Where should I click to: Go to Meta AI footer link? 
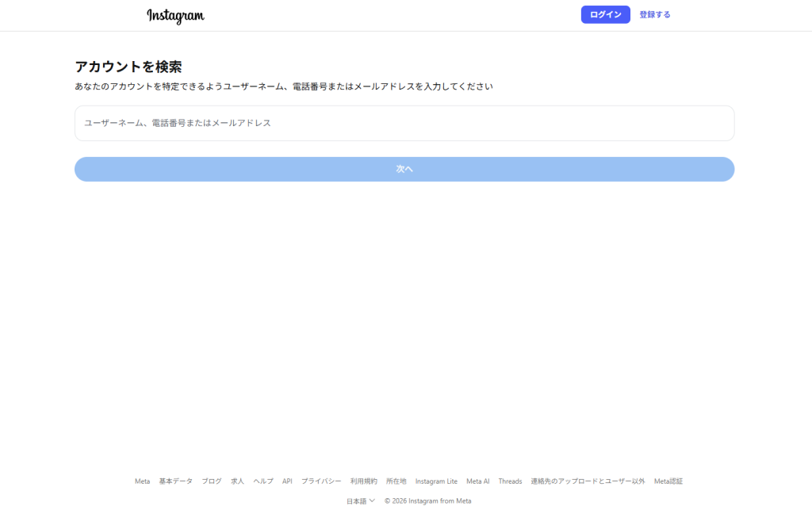tap(477, 481)
